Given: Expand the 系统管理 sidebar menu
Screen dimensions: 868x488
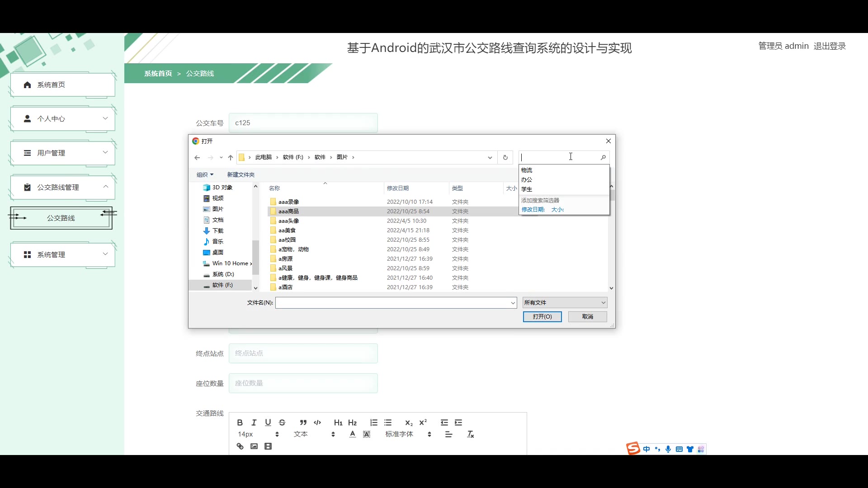Looking at the screenshot, I should [x=63, y=255].
